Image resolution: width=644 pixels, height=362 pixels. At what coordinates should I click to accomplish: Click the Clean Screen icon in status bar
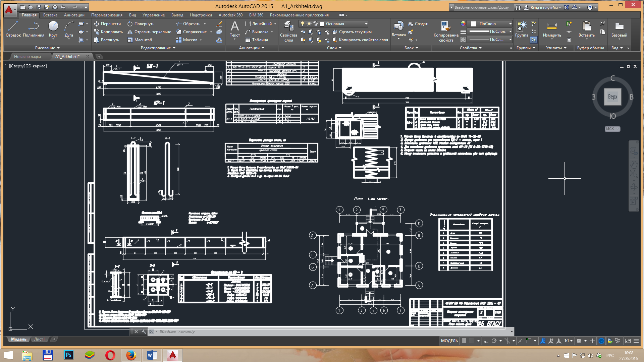[628, 341]
